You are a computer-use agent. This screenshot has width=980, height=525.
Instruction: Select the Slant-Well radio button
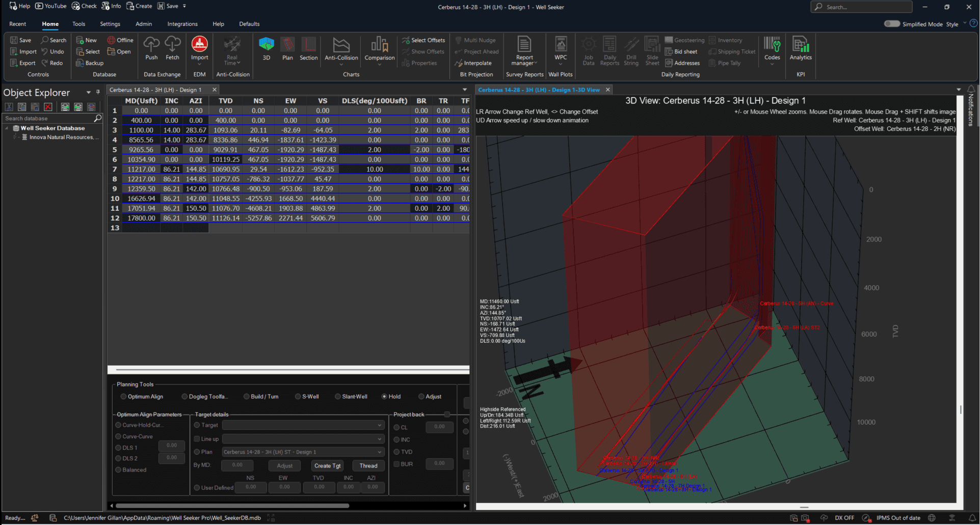[338, 397]
